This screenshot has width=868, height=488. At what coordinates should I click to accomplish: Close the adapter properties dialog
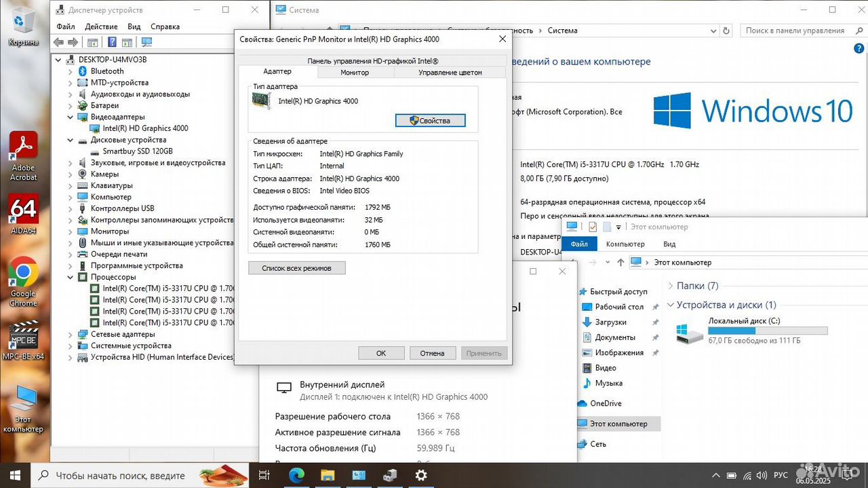point(502,39)
